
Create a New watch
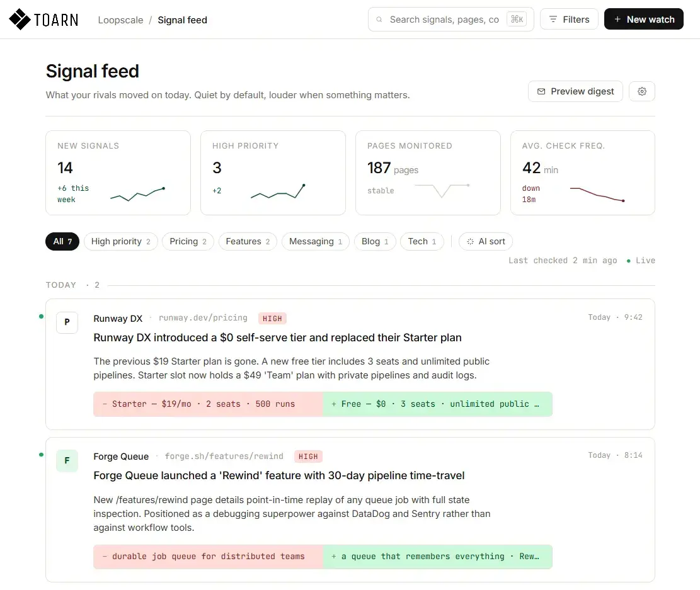pyautogui.click(x=644, y=19)
